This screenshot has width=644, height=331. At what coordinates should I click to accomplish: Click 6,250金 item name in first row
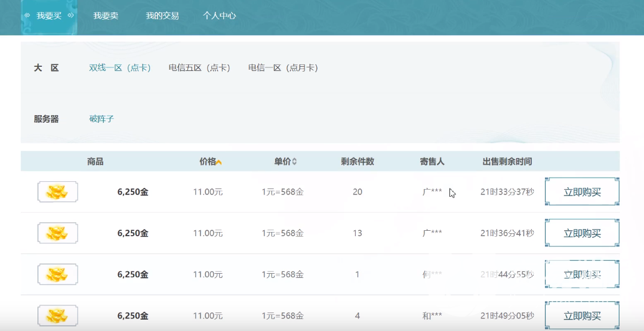tap(133, 192)
